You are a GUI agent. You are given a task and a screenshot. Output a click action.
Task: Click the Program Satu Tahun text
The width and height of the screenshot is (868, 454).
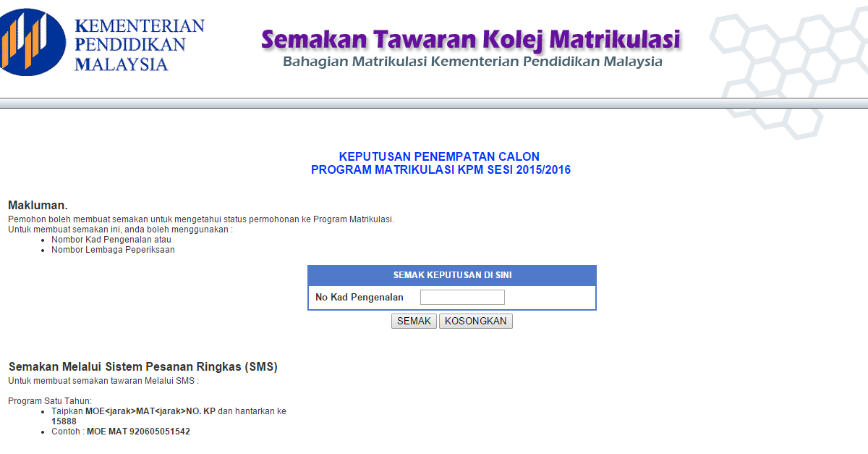50,401
